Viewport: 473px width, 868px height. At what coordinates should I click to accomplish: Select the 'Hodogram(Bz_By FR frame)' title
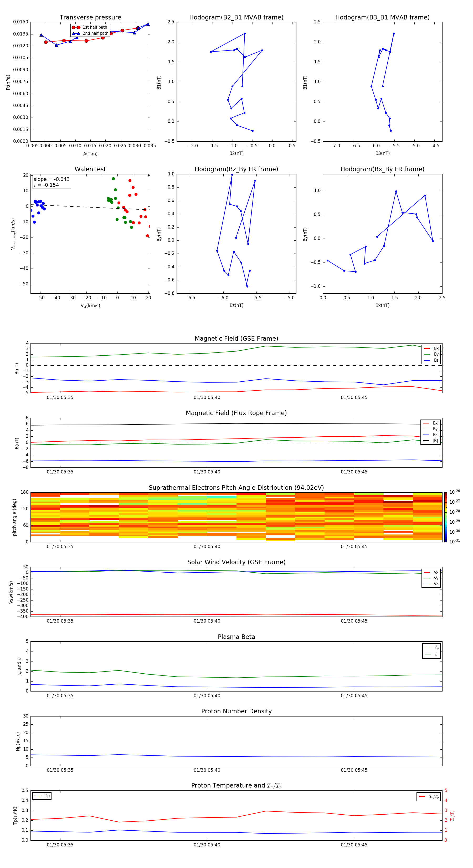pyautogui.click(x=236, y=169)
